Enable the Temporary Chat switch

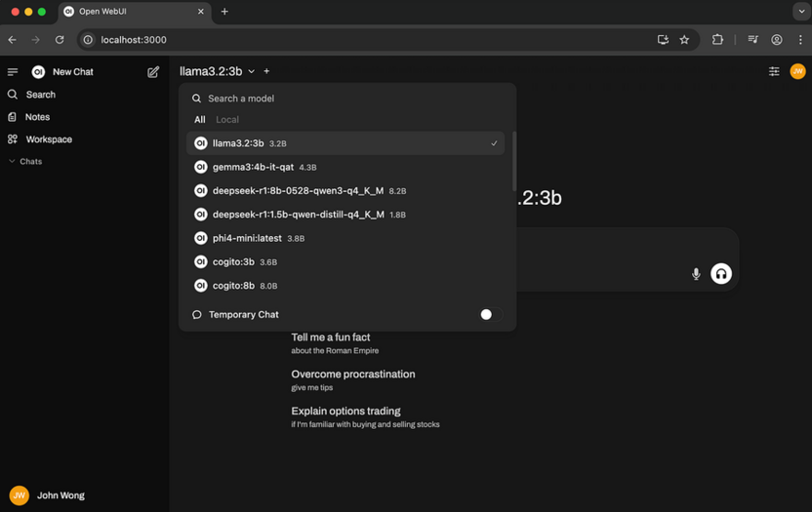coord(490,314)
